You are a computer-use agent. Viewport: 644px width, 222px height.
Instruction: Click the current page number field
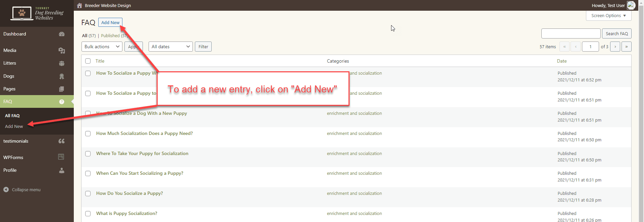(x=590, y=47)
